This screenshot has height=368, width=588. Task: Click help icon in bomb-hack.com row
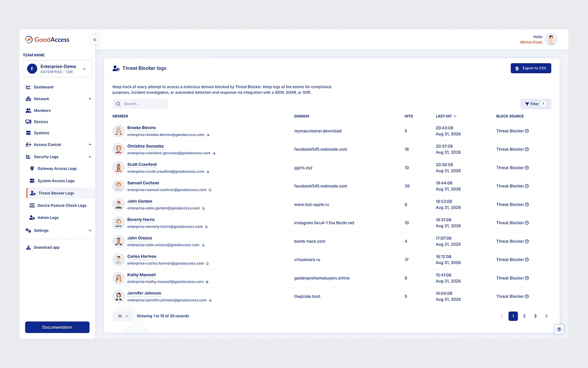[527, 241]
